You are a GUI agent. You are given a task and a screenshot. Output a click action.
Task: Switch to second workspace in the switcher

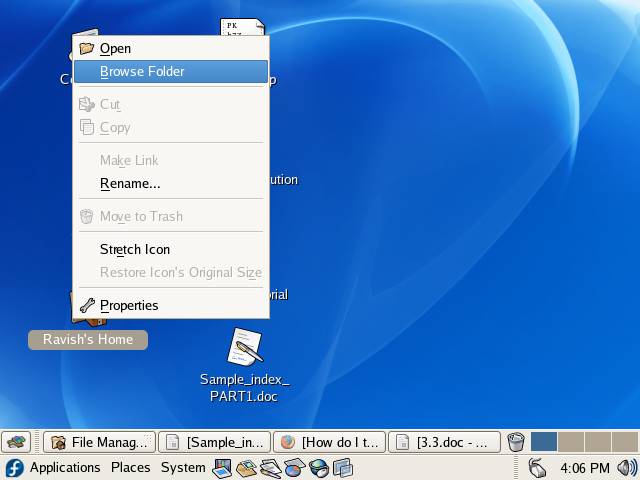click(571, 442)
